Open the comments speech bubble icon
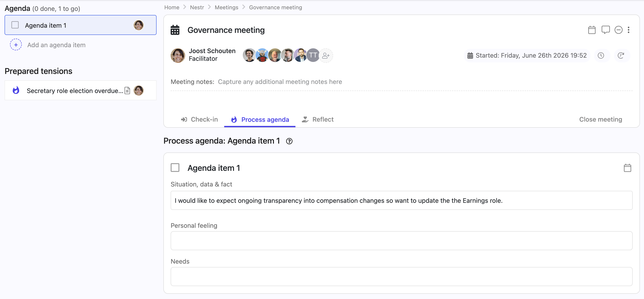 pos(605,30)
